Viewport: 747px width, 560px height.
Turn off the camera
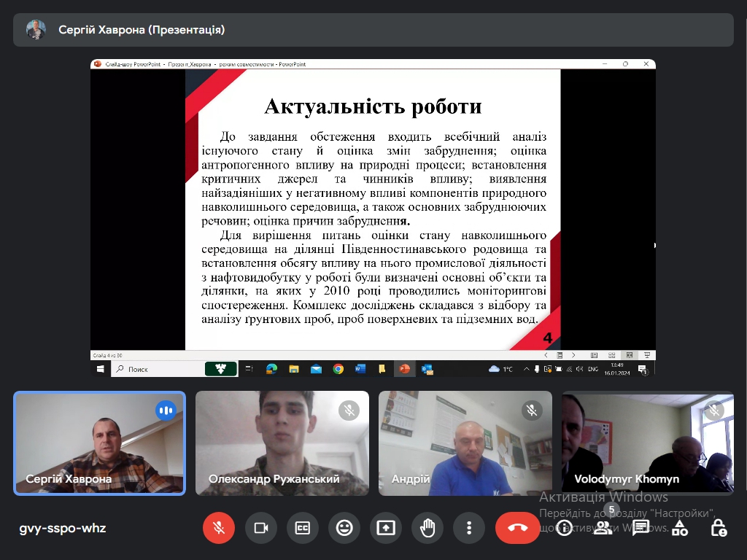coord(260,528)
